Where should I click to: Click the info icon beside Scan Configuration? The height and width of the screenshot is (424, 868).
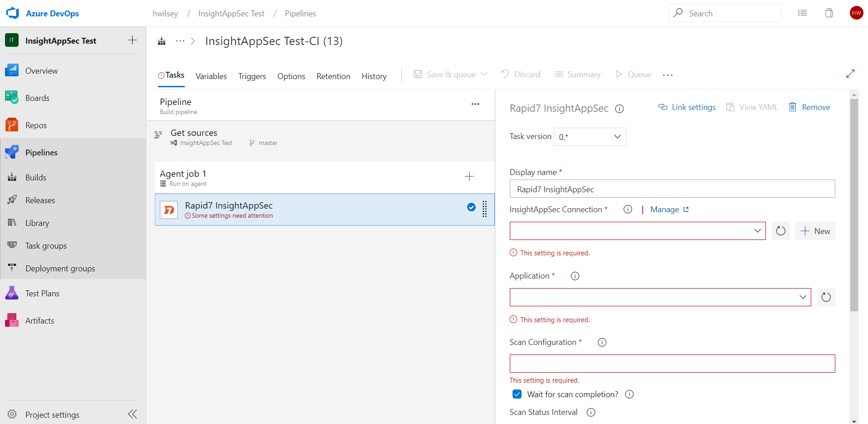[602, 343]
